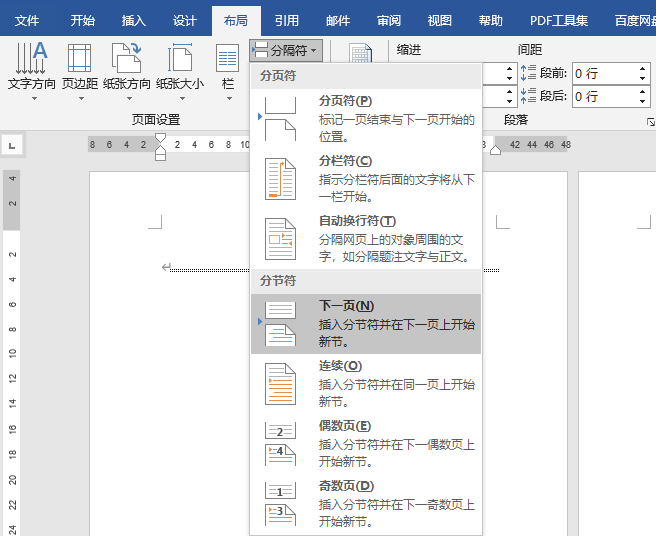
Task: Increase the Spacing After (段后) stepper
Action: [641, 91]
